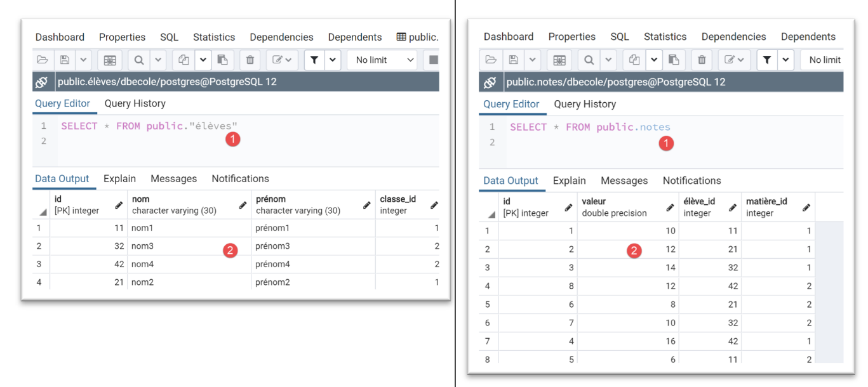This screenshot has height=387, width=868.
Task: Click the find magnifier icon in the notes panel
Action: 589,60
